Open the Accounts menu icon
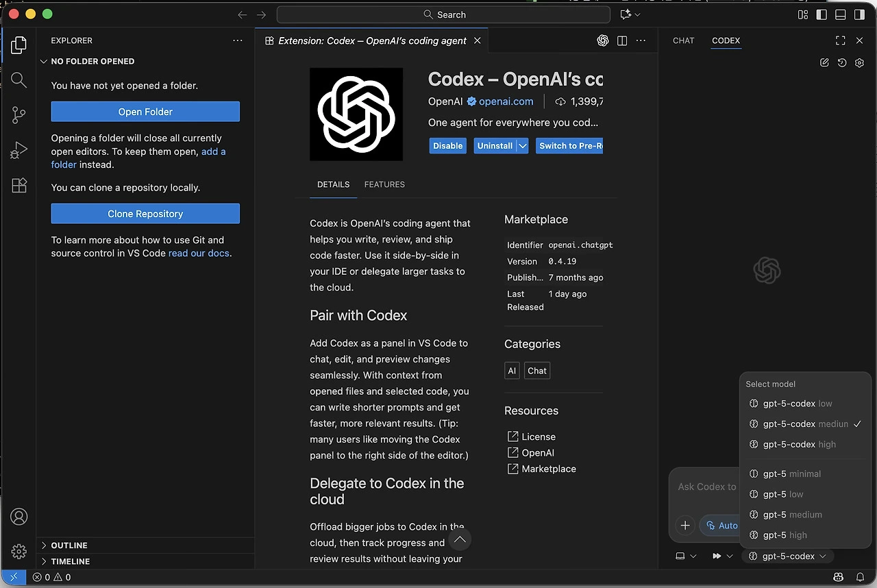Viewport: 877px width, 588px height. (19, 517)
